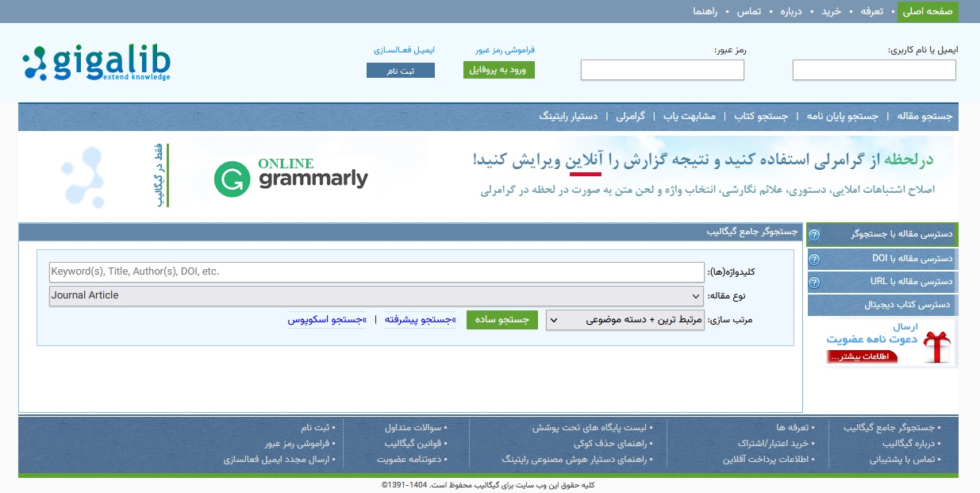Open the جستجو پیشرفته advanced search link

click(421, 319)
